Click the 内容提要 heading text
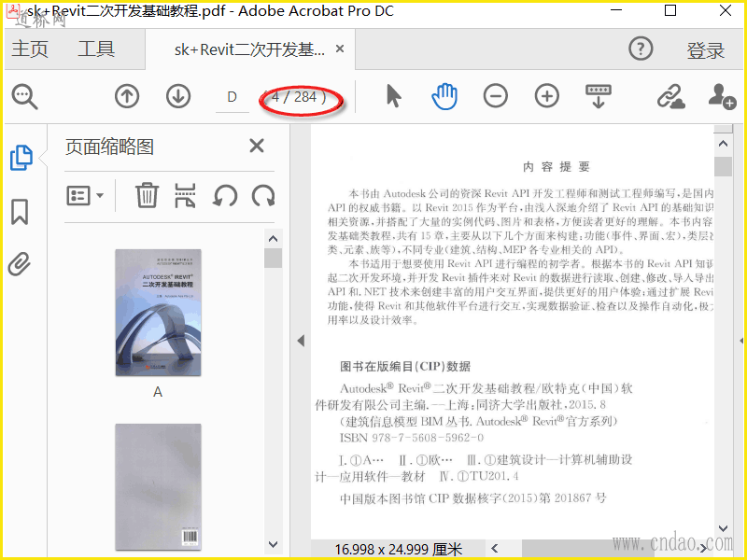This screenshot has height=560, width=747. pyautogui.click(x=556, y=167)
